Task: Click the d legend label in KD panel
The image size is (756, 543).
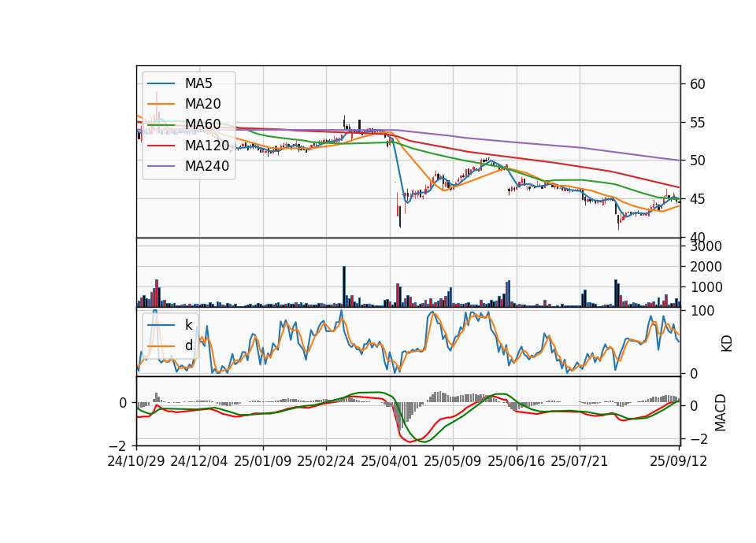Action: coord(188,345)
